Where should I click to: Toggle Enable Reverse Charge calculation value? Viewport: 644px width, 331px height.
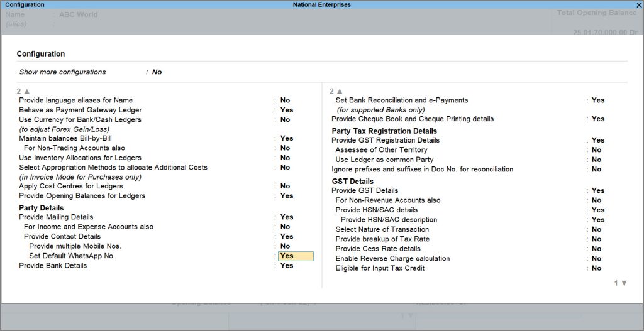[596, 259]
